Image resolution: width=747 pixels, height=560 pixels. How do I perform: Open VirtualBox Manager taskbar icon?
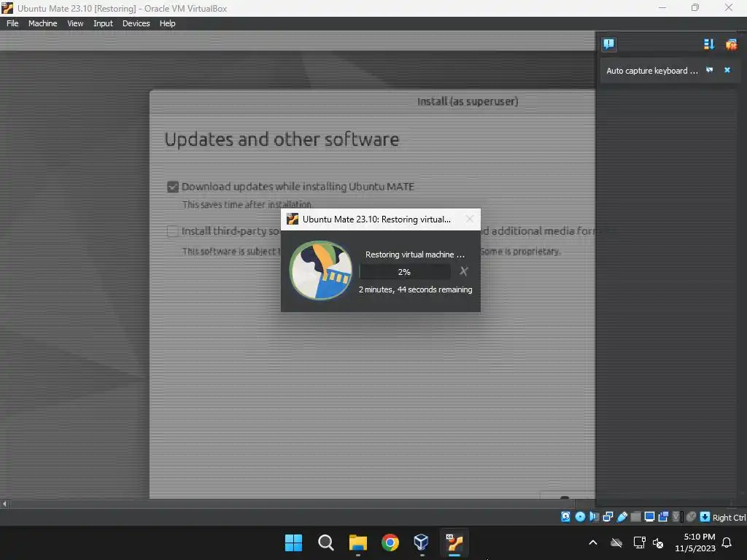[x=422, y=542]
